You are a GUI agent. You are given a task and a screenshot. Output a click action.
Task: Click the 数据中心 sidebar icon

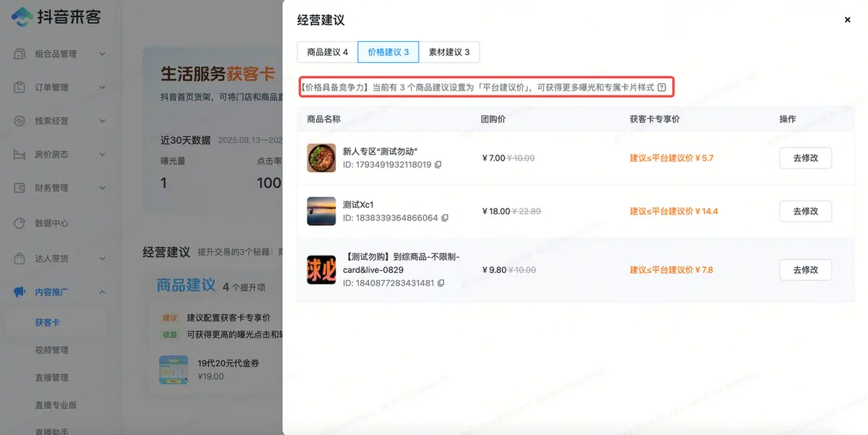pos(20,223)
